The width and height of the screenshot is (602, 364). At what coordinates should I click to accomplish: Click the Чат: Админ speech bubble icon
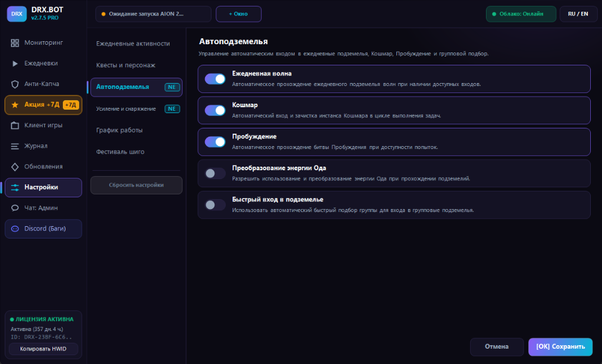pyautogui.click(x=15, y=208)
